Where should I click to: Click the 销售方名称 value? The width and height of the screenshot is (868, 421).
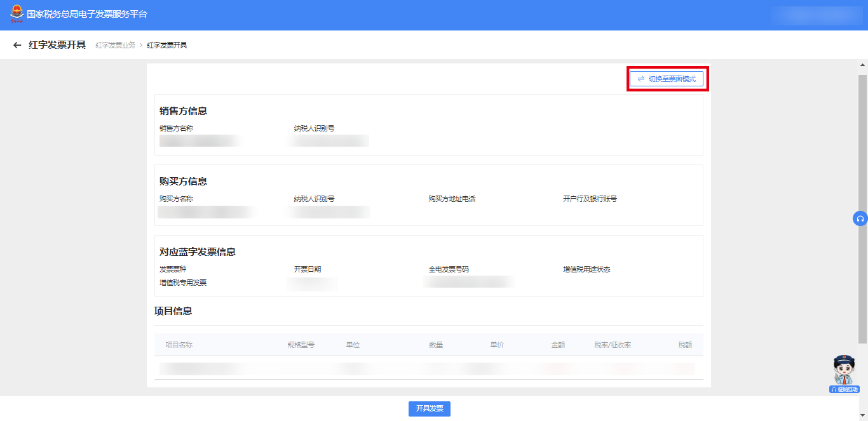[x=200, y=140]
